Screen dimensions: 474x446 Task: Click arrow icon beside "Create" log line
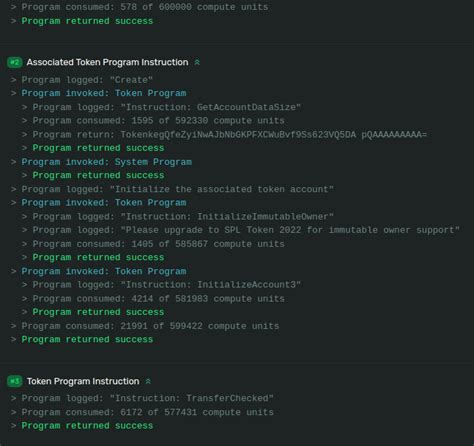pos(13,80)
